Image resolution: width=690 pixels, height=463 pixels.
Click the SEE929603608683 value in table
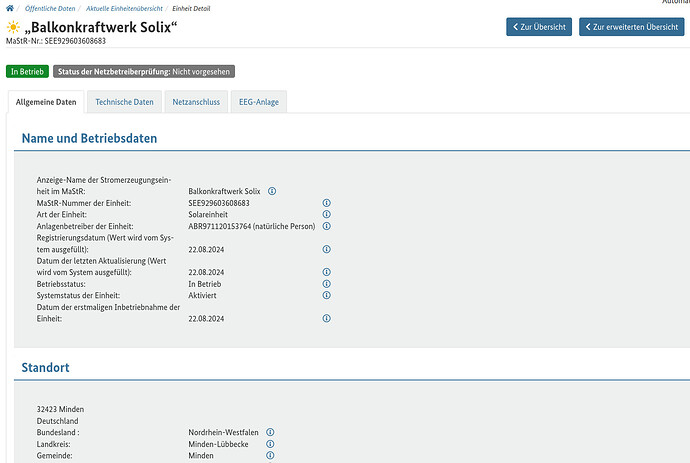[x=219, y=203]
